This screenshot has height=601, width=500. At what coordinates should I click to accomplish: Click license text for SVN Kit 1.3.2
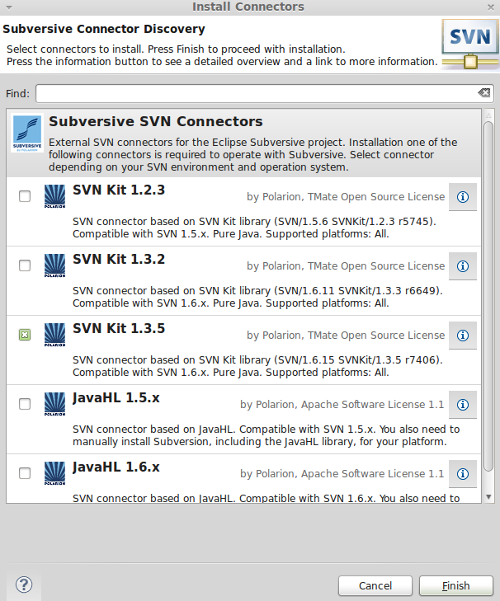[x=346, y=266]
